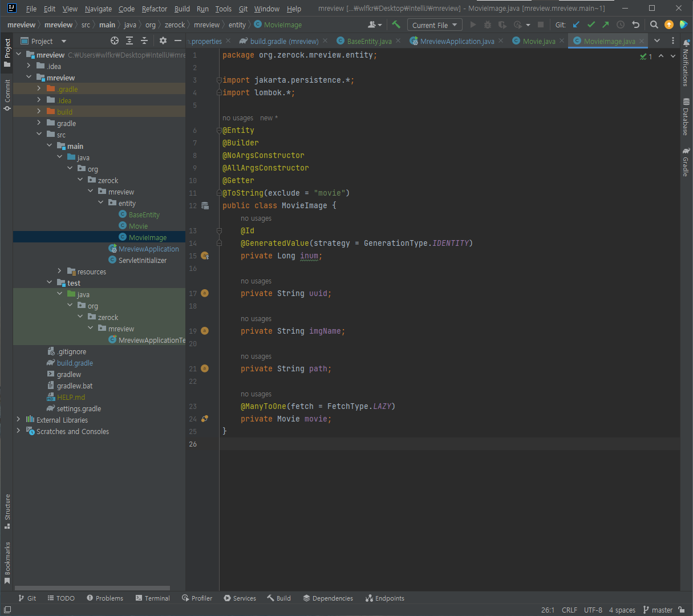Open Project panel gear options
This screenshot has height=616, width=693.
163,40
